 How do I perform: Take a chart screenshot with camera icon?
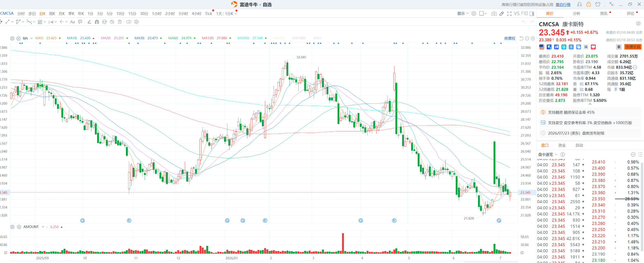click(494, 14)
